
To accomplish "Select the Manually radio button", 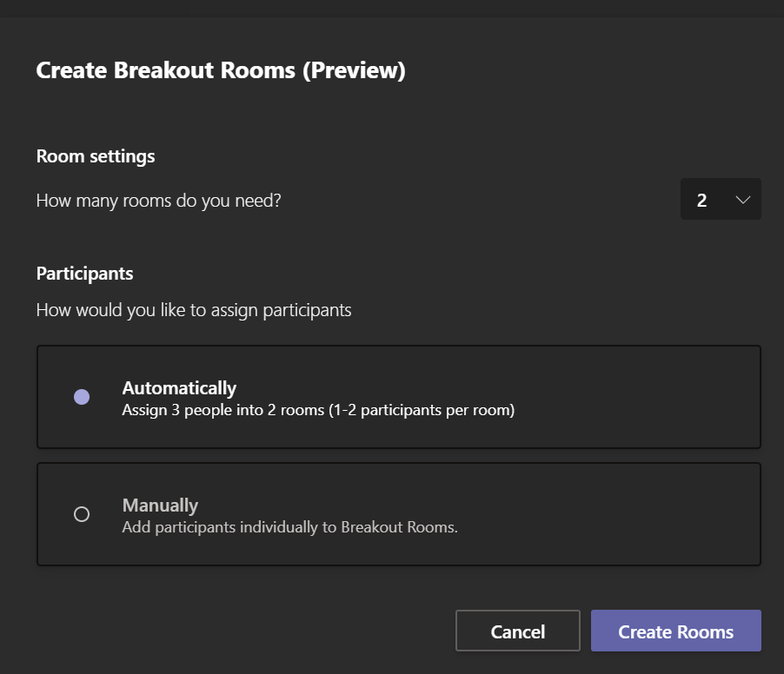I will click(x=82, y=514).
